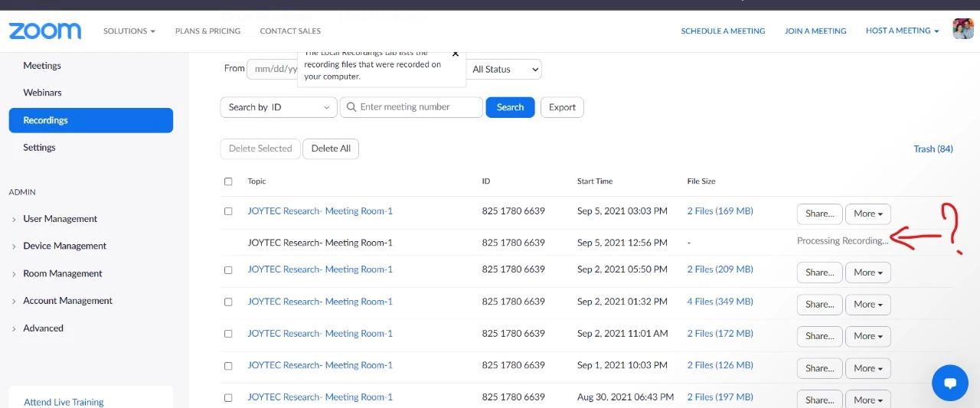Viewport: 980px width, 408px height.
Task: Open the Trash (84) link
Action: [933, 149]
